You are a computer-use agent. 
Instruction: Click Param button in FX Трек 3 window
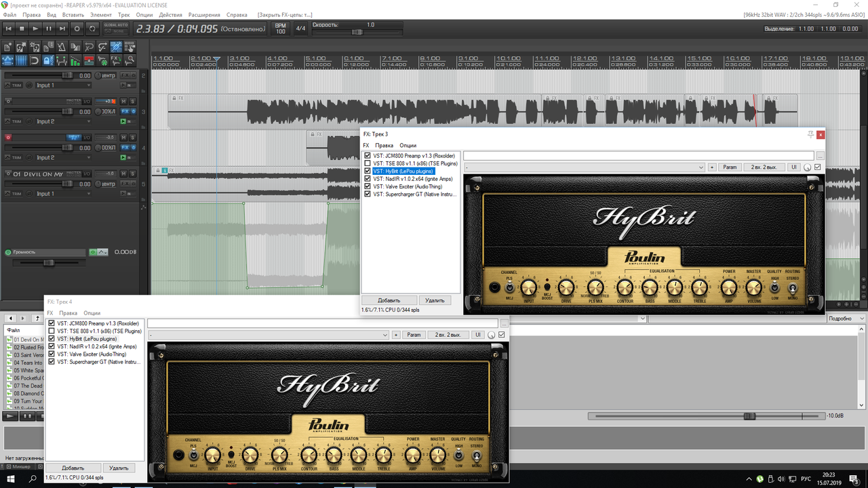coord(730,167)
